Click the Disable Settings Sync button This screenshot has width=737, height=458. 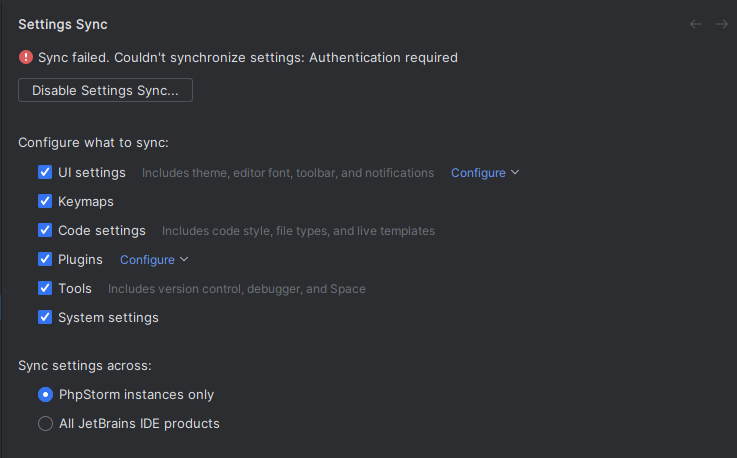(x=105, y=90)
